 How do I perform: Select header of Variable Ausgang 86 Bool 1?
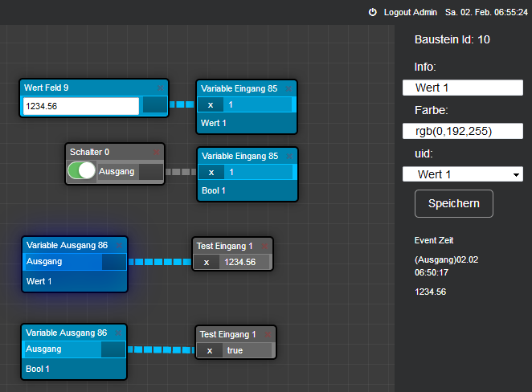(66, 333)
